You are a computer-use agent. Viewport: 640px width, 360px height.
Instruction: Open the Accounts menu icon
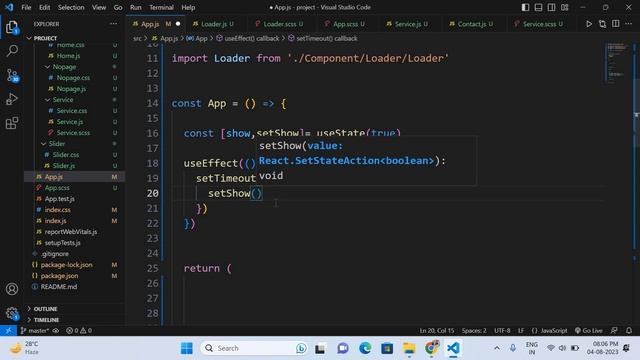point(12,289)
